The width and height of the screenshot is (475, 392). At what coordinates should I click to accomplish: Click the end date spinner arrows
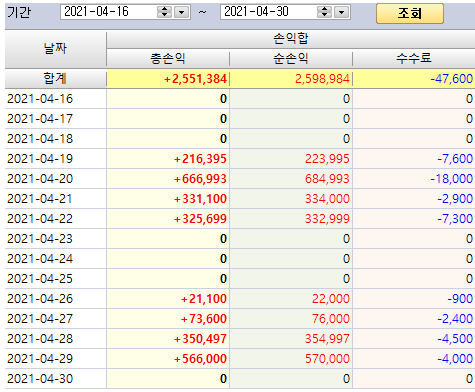click(x=324, y=12)
